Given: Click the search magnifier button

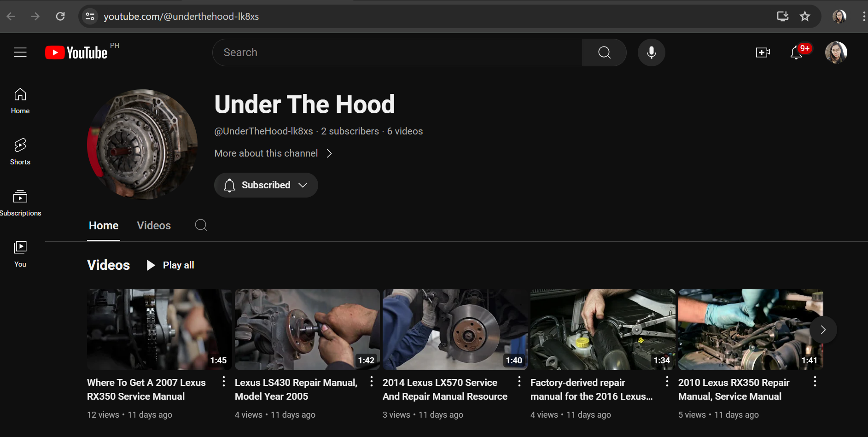Looking at the screenshot, I should (x=604, y=52).
